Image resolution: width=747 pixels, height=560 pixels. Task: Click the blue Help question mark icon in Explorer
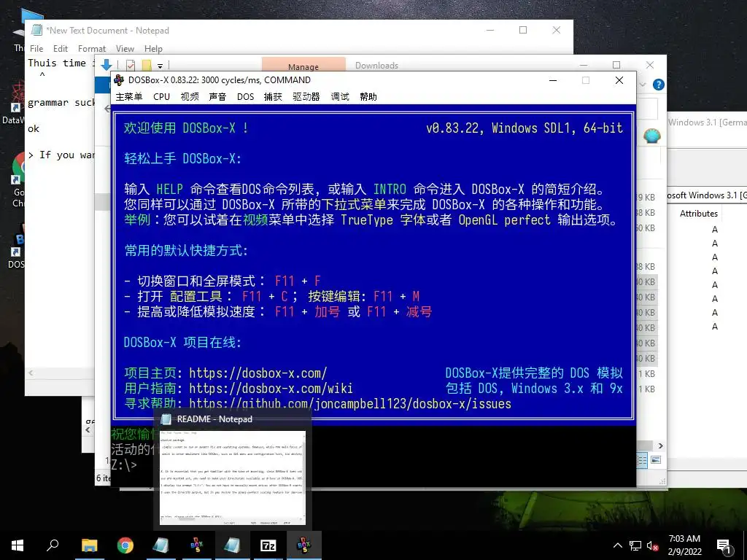(x=659, y=85)
